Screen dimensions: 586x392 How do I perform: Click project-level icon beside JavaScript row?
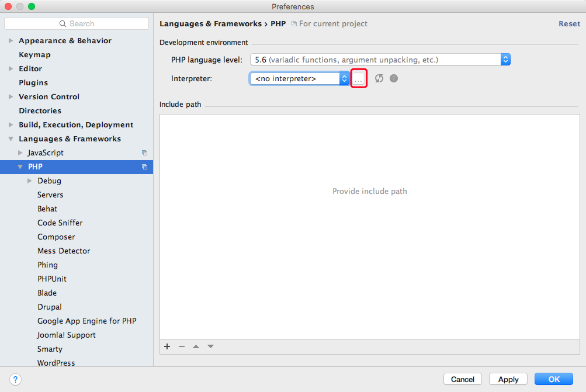pyautogui.click(x=145, y=153)
